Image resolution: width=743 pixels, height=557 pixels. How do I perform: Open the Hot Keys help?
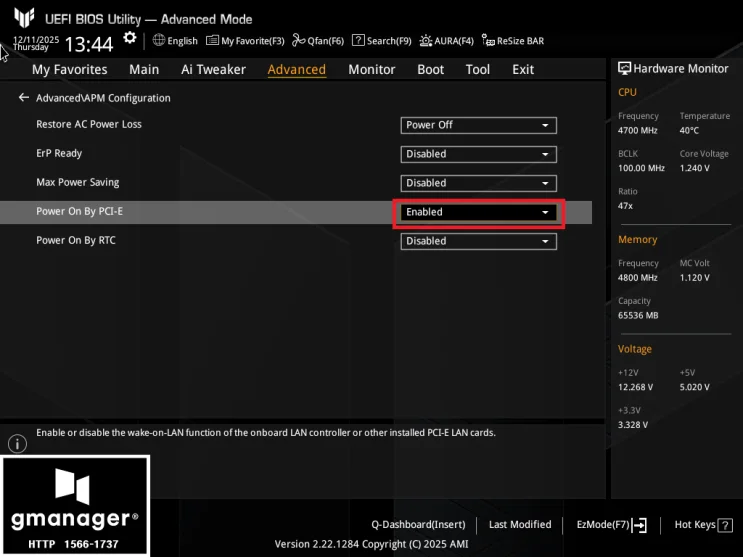(703, 525)
